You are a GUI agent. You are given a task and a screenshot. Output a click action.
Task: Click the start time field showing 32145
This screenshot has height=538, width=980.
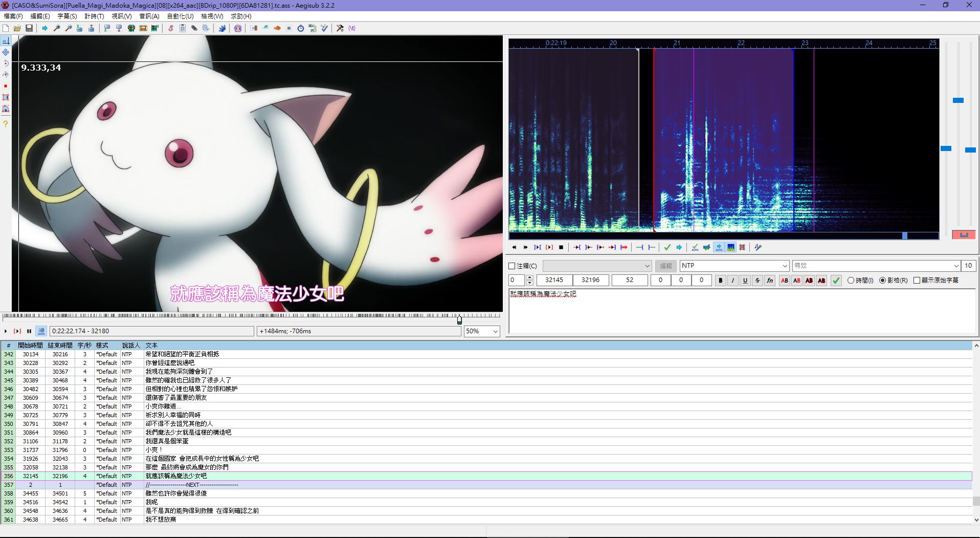point(554,280)
